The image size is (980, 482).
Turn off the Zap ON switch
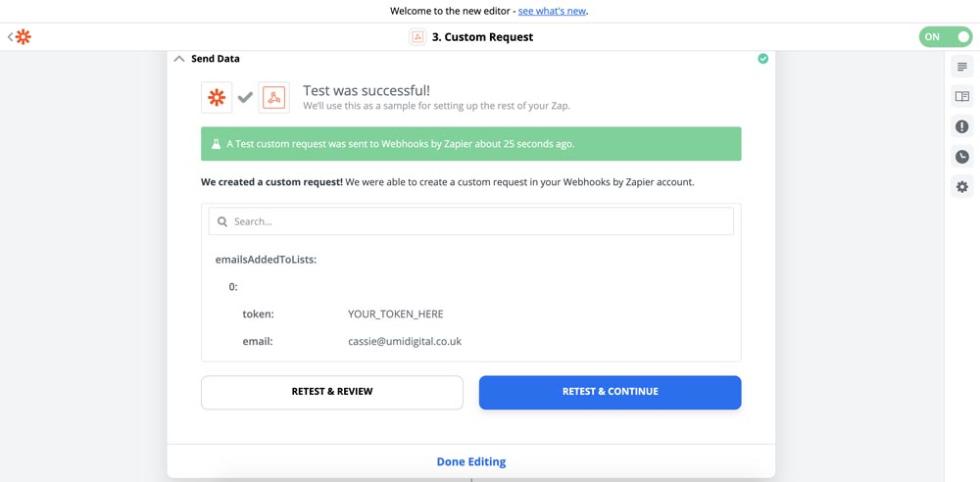pyautogui.click(x=945, y=37)
